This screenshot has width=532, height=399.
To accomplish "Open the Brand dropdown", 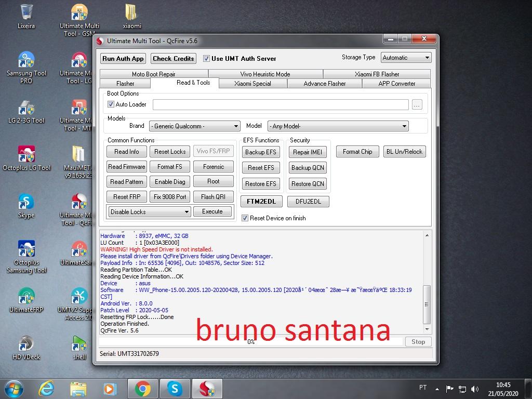I will point(195,126).
